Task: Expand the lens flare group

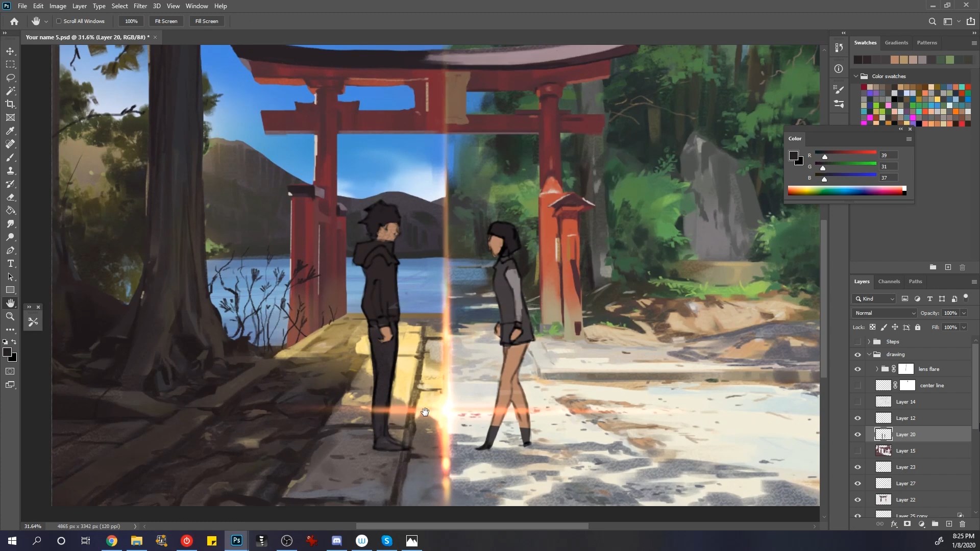Action: 877,369
